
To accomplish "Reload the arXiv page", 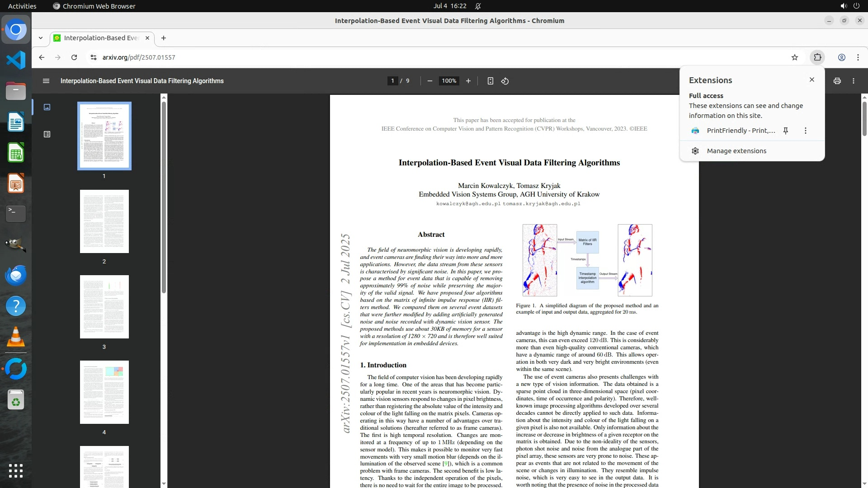I will click(74, 57).
